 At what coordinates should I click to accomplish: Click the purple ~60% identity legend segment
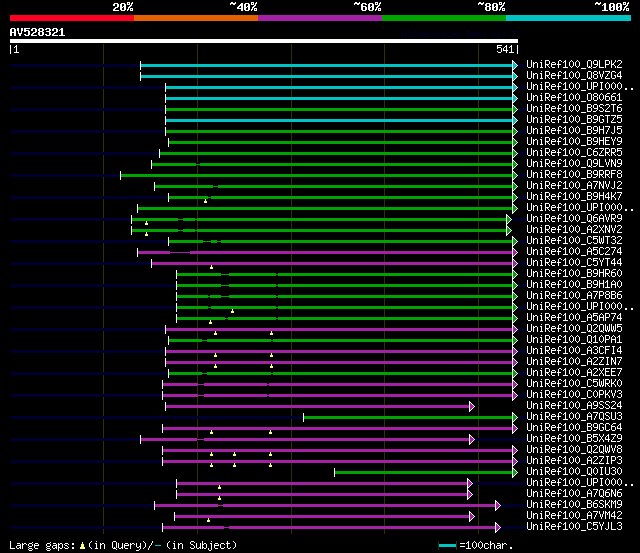click(320, 18)
